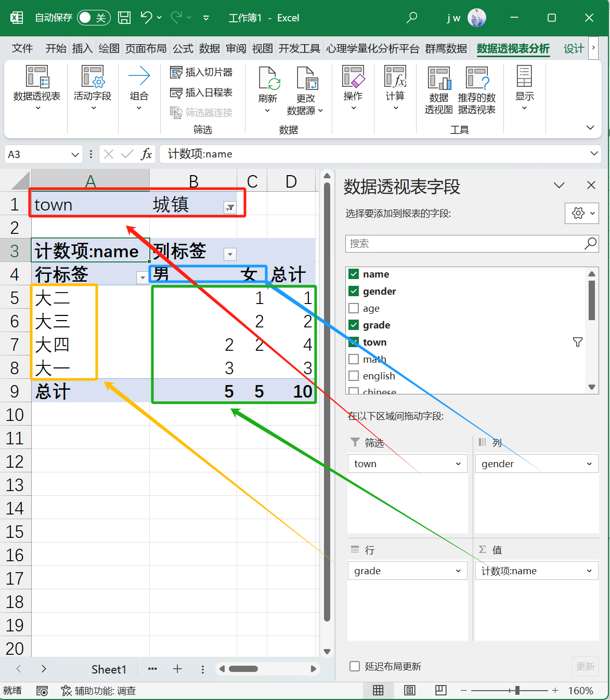Switch to the Design ribbon tab
The image size is (610, 700).
(573, 48)
